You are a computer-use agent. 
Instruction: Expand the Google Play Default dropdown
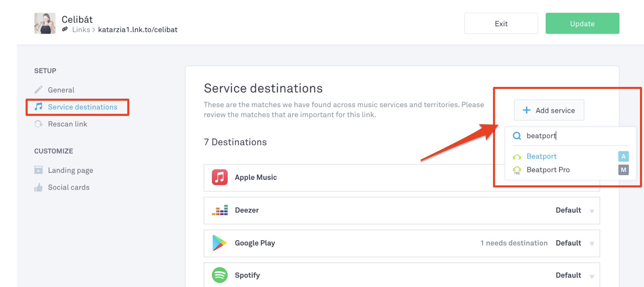point(592,244)
